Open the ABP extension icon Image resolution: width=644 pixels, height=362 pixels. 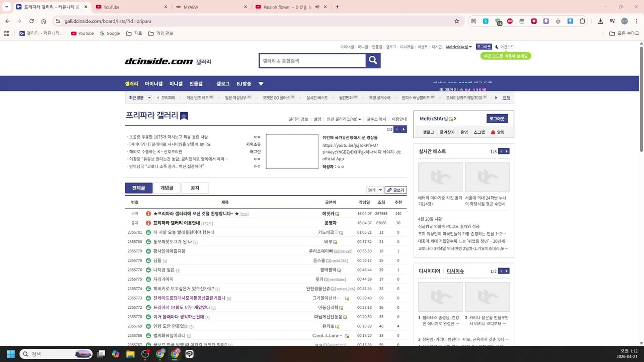coord(510,21)
